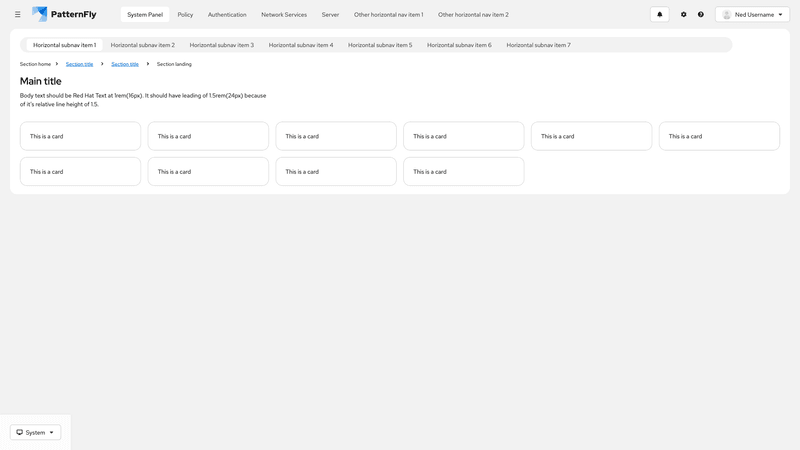Viewport: 800px width, 450px height.
Task: Click the PatternFly logo
Action: click(67, 15)
